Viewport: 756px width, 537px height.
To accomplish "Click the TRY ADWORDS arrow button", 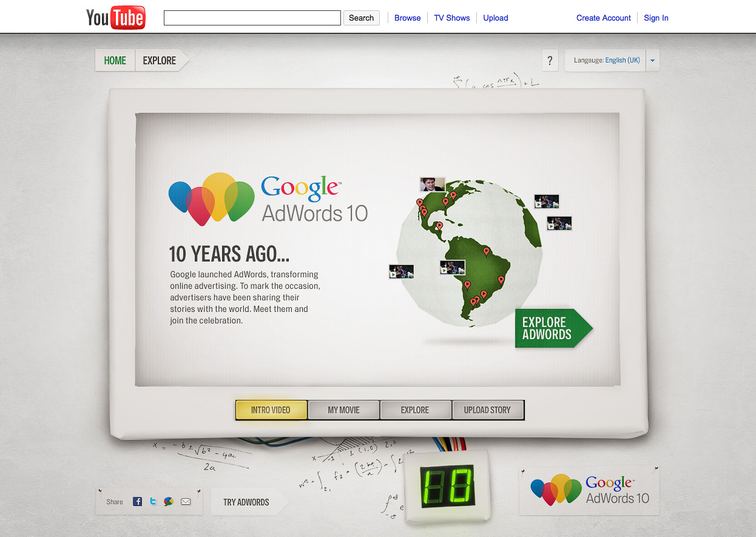I will point(249,502).
